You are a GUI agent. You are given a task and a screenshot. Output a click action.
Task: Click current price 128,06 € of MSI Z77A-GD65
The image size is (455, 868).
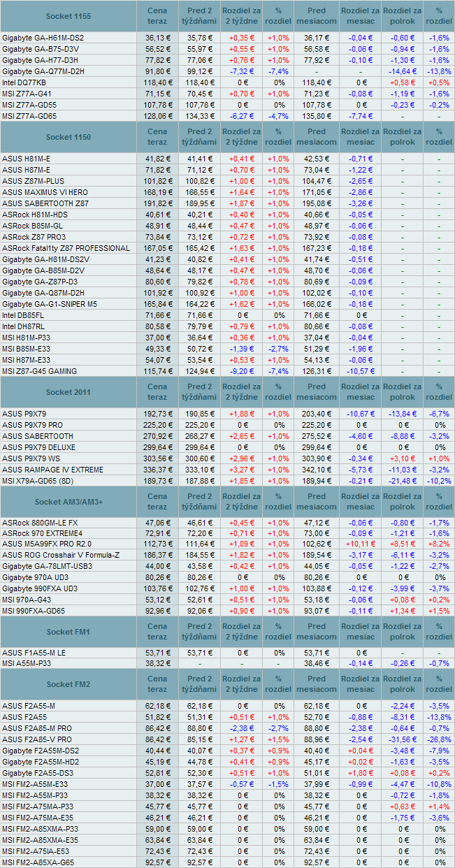tap(157, 115)
